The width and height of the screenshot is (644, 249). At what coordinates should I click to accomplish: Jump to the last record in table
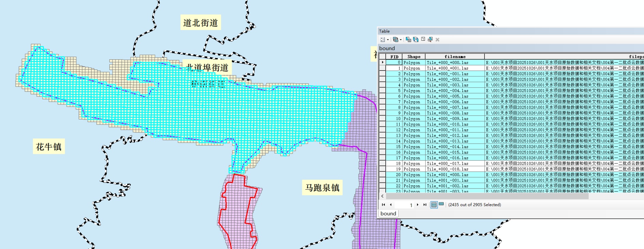pos(425,205)
